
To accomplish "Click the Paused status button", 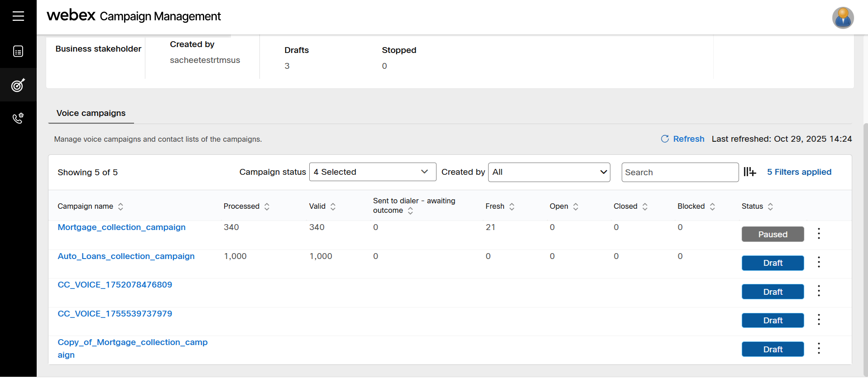I will pos(773,234).
